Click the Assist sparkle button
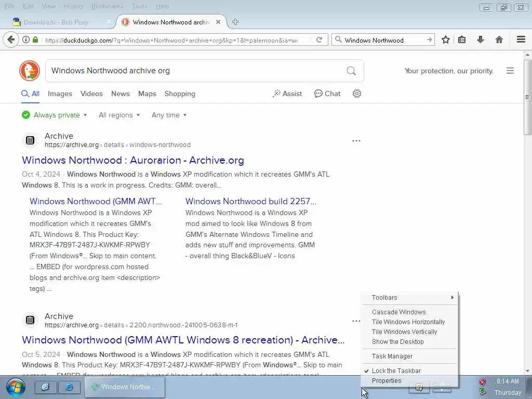Image resolution: width=532 pixels, height=399 pixels. [287, 94]
